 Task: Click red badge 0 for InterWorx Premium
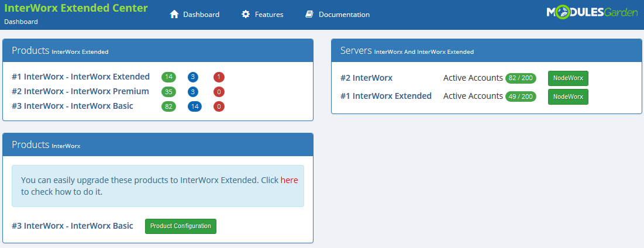(219, 92)
